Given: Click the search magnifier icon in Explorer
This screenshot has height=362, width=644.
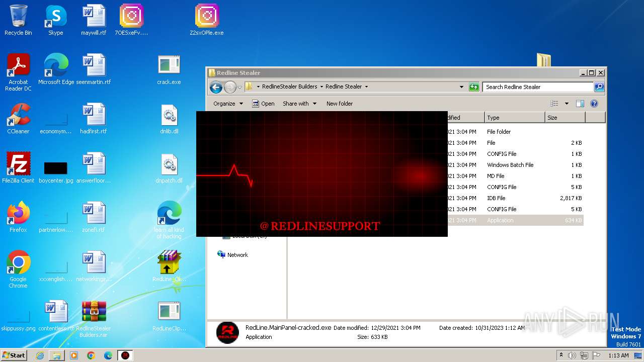Looking at the screenshot, I should pos(599,87).
